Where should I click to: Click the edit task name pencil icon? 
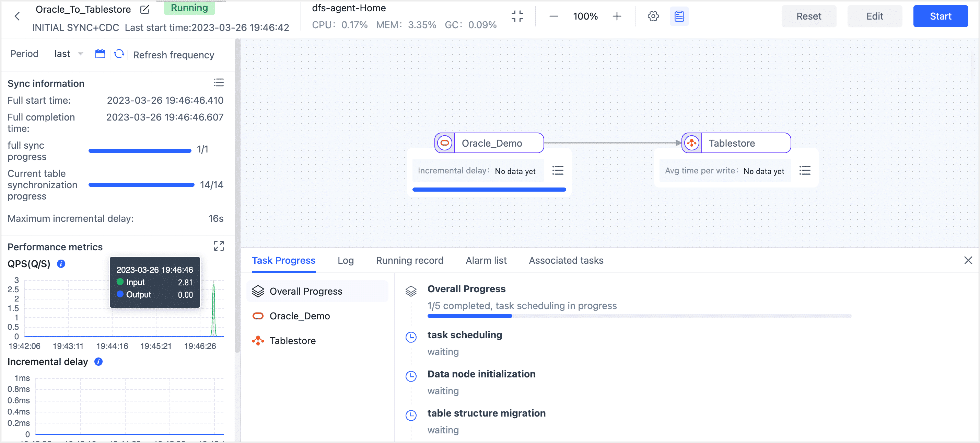click(x=145, y=10)
